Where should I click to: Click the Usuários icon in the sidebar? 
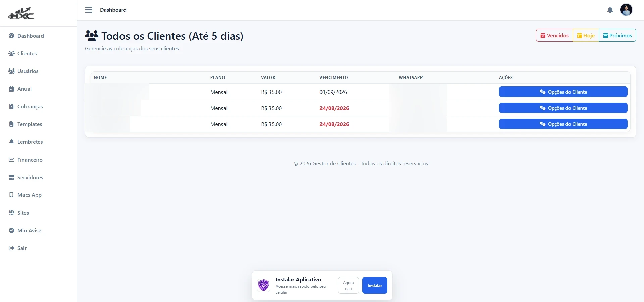click(x=11, y=71)
